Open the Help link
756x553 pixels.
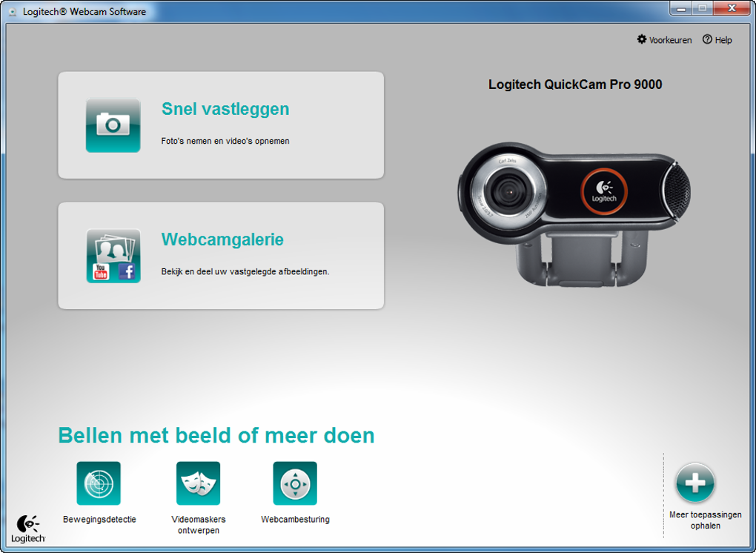coord(717,40)
